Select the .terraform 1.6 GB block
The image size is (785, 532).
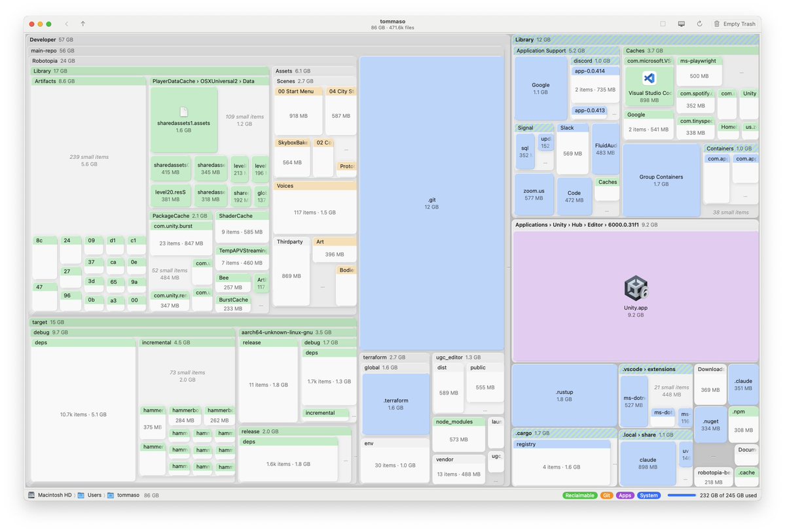click(395, 404)
